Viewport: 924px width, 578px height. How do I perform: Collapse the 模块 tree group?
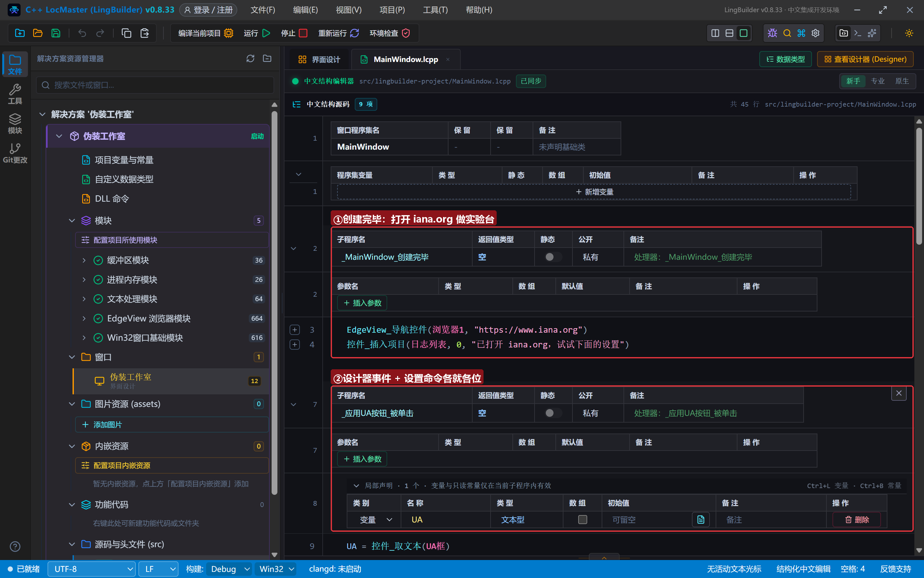72,220
